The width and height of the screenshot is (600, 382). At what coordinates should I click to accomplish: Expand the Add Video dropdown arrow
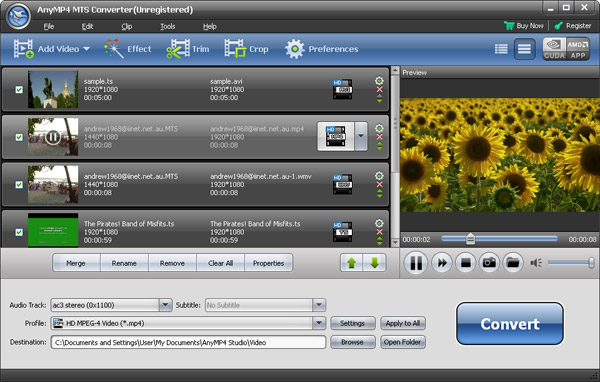[86, 49]
